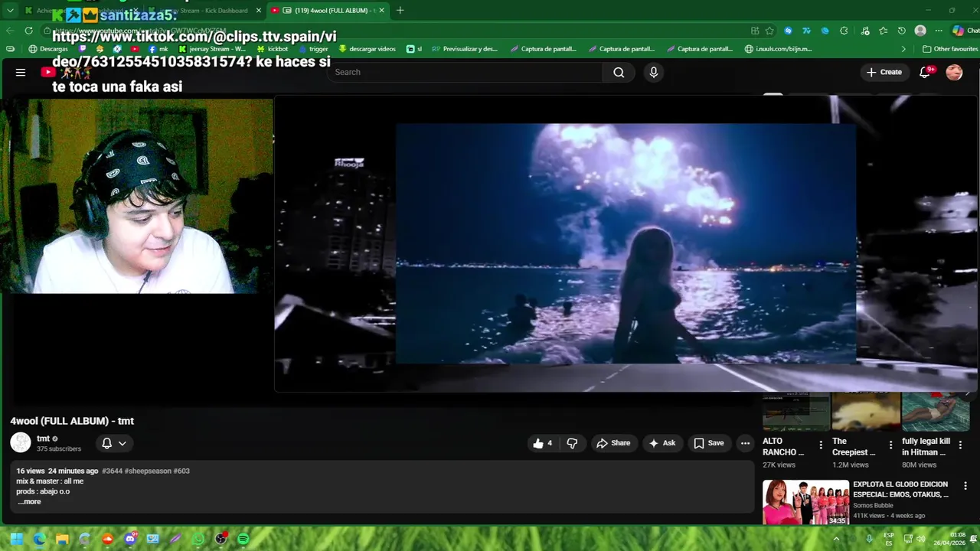Image resolution: width=980 pixels, height=551 pixels.
Task: Click the video player area
Action: pyautogui.click(x=626, y=243)
